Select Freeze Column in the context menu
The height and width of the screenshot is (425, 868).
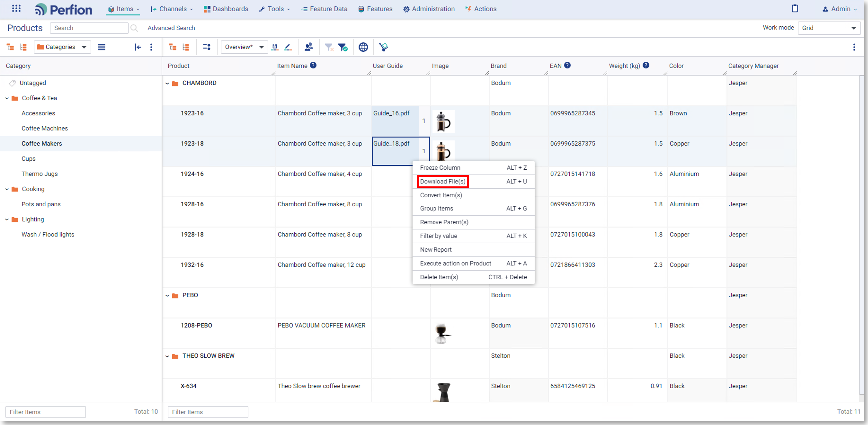point(473,168)
